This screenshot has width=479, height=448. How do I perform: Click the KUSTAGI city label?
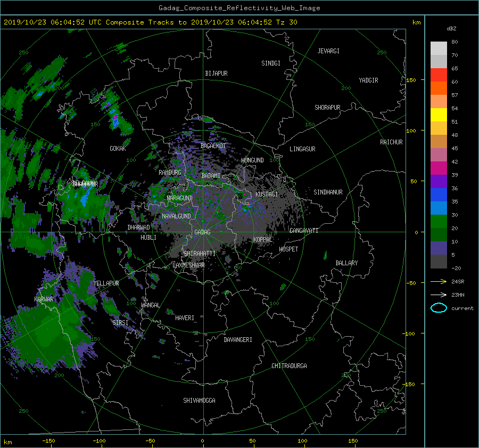[x=267, y=194]
